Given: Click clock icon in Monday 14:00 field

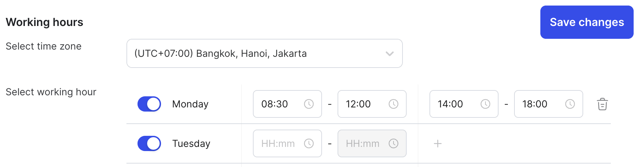Looking at the screenshot, I should (485, 104).
